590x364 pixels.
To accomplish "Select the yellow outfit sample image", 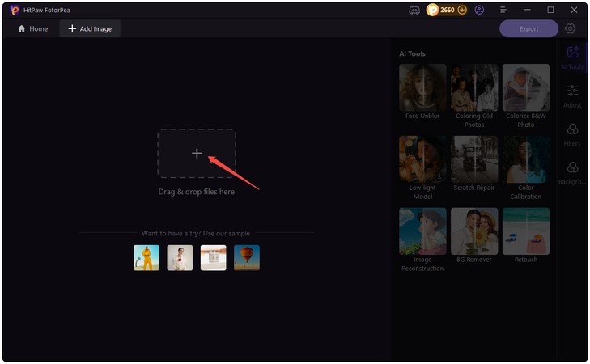I will coord(146,257).
